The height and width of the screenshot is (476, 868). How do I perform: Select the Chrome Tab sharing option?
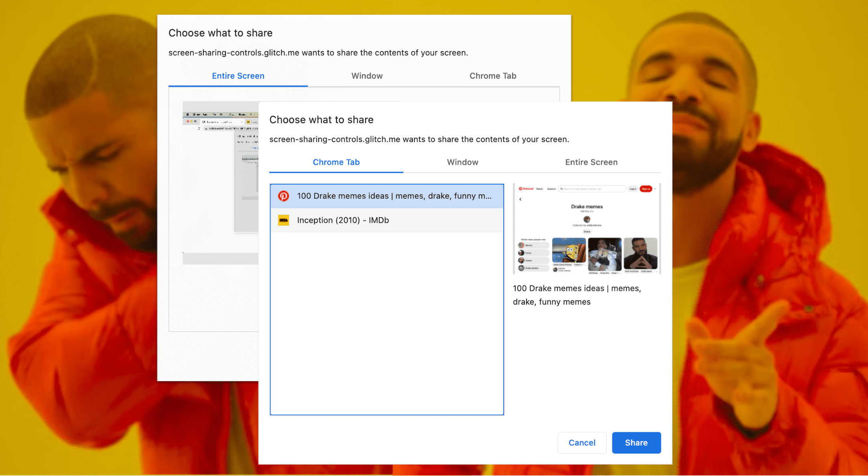coord(336,163)
